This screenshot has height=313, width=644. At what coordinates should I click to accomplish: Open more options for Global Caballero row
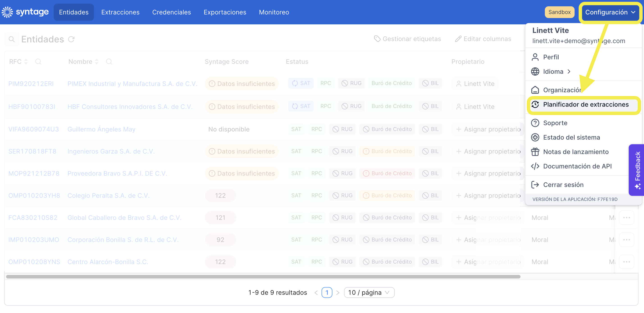[x=626, y=218]
